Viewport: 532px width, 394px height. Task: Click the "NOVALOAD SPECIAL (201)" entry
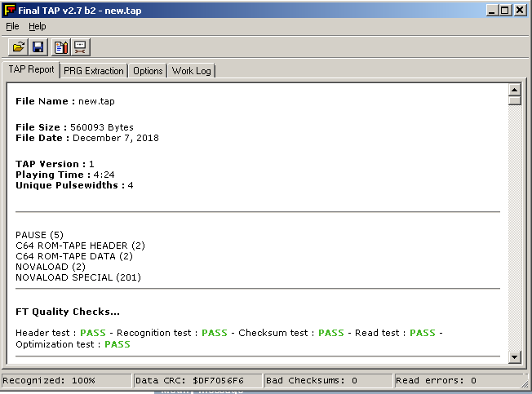click(x=78, y=277)
